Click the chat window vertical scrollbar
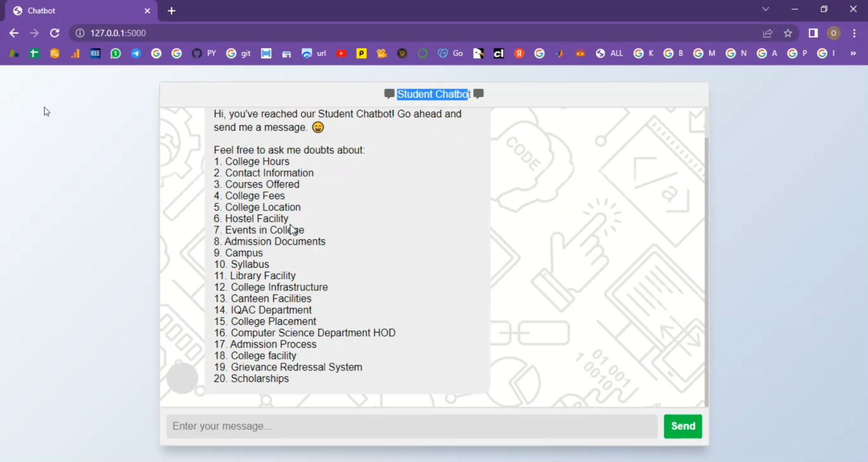The height and width of the screenshot is (462, 868). [x=705, y=260]
